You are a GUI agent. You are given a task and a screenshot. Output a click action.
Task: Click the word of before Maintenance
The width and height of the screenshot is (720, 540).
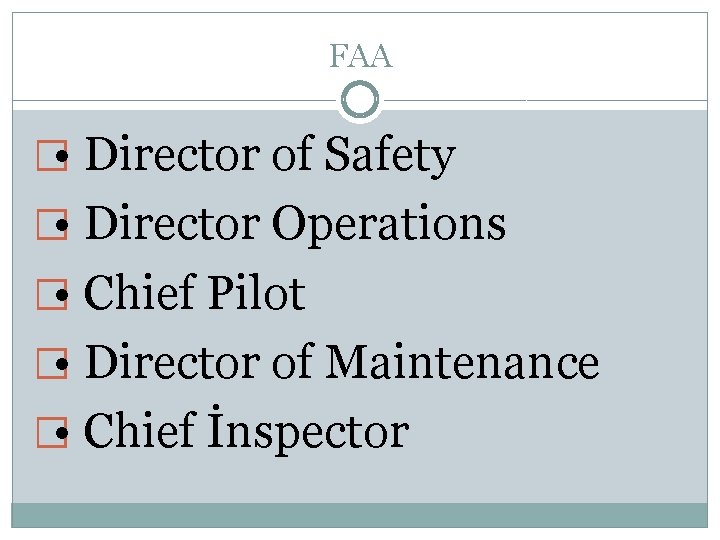pos(294,363)
